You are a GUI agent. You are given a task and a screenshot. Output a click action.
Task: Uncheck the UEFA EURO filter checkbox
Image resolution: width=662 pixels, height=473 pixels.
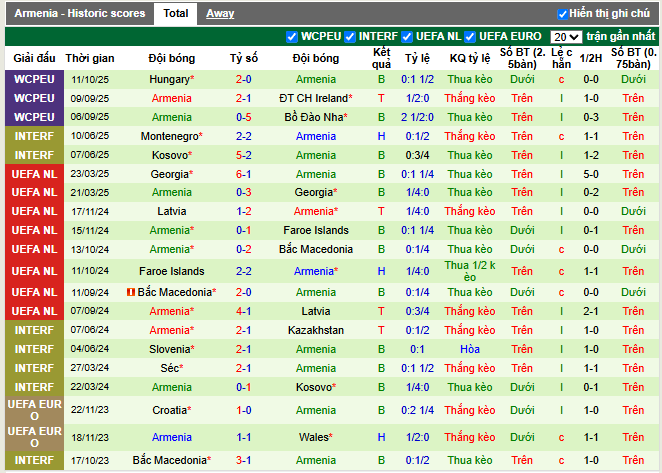471,37
